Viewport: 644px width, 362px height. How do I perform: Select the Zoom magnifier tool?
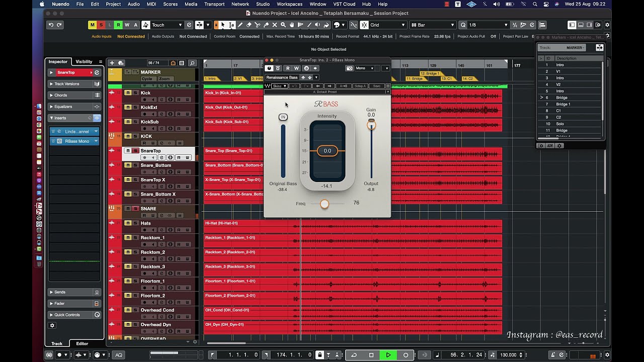coord(283,25)
